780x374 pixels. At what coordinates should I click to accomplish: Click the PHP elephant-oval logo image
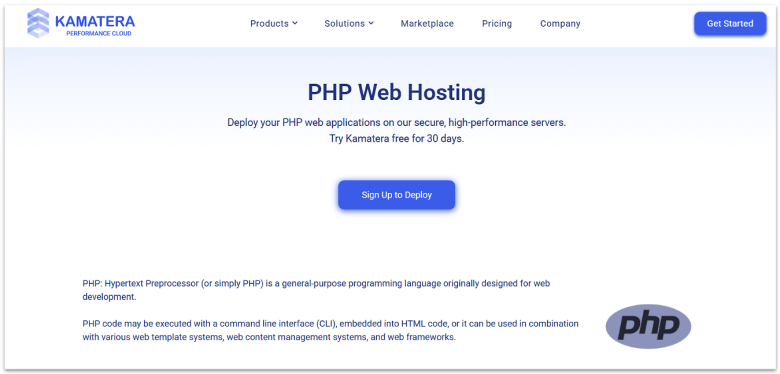[x=648, y=326]
